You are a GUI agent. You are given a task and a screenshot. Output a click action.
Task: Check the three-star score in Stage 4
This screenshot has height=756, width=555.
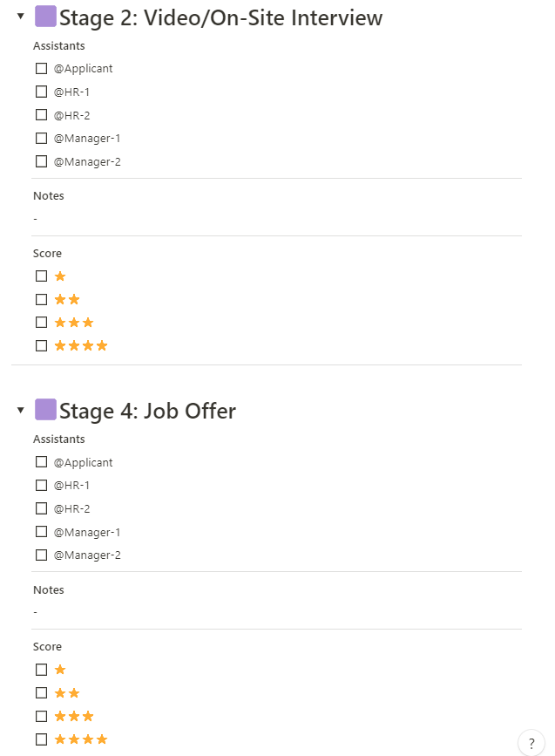[x=41, y=717]
